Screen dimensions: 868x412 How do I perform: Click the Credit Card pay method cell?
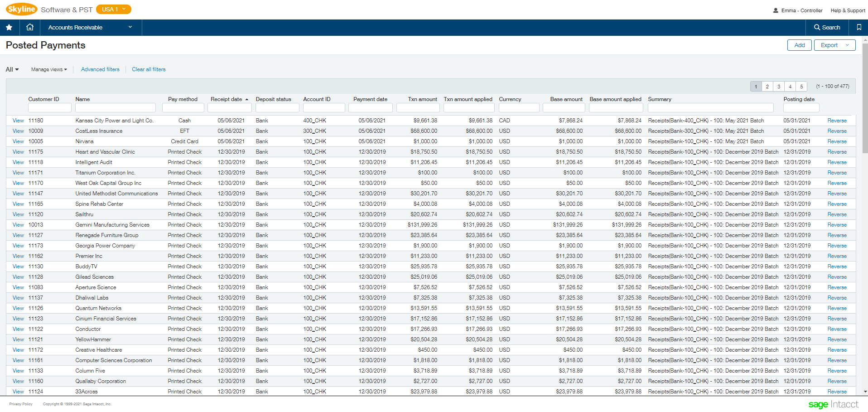(x=184, y=141)
